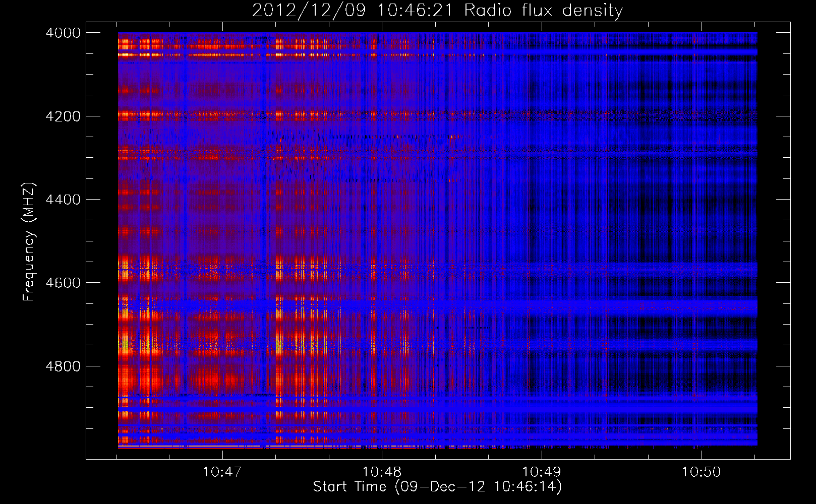Click the 'Start Time (09-Dec-12 10:46:14)' label
Image resolution: width=816 pixels, height=504 pixels.
pos(437,487)
